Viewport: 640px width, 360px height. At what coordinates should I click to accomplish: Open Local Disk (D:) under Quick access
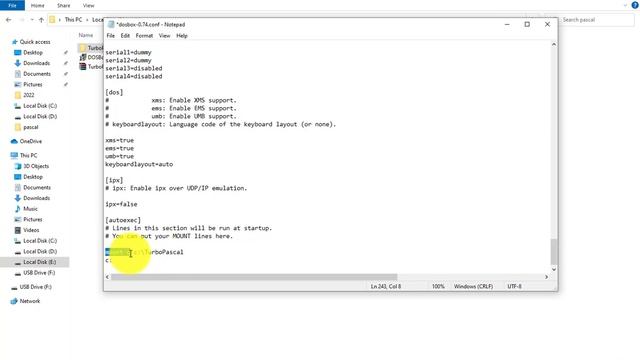40,116
